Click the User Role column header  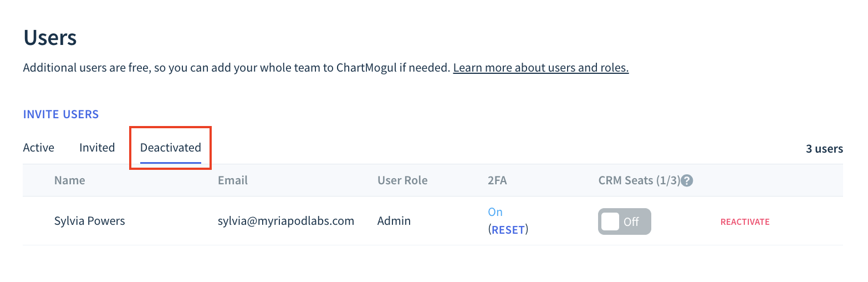coord(402,180)
